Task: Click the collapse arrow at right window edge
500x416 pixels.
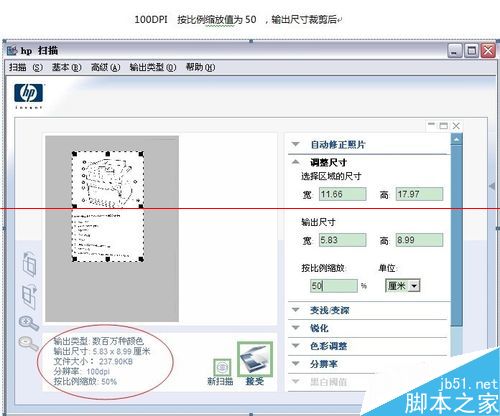Action: pyautogui.click(x=492, y=186)
